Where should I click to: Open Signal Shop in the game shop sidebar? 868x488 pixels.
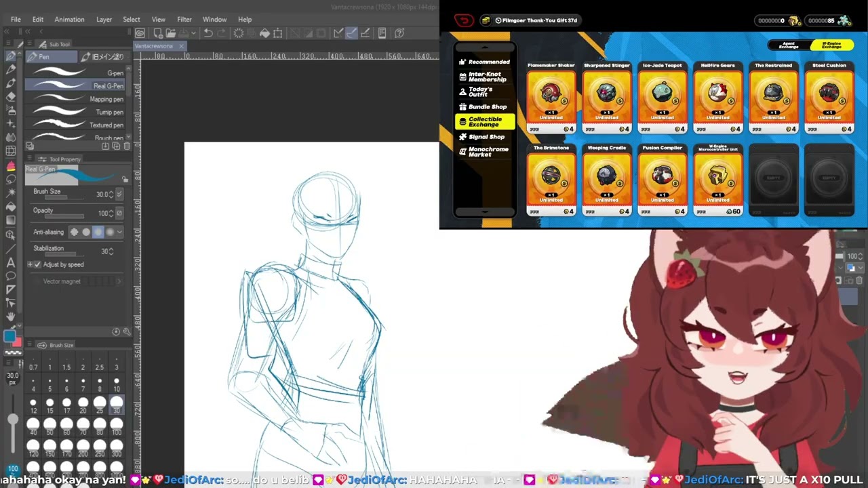(x=484, y=137)
